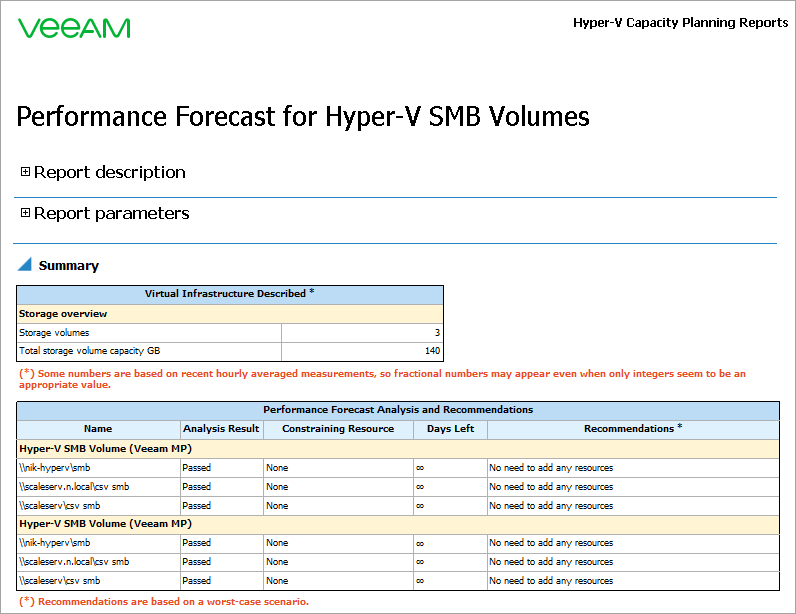
Task: Select the Storage overview row
Action: point(229,314)
